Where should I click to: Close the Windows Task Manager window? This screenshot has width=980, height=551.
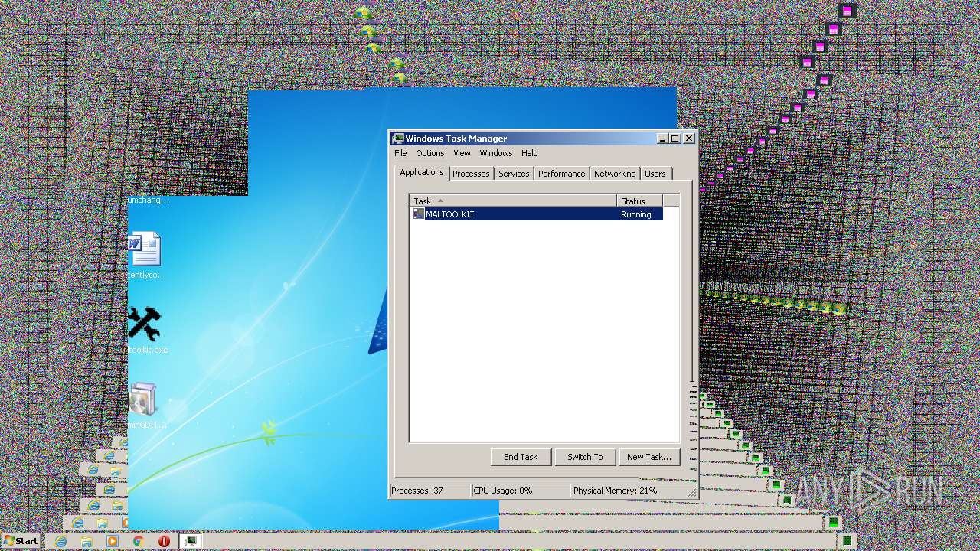point(689,139)
